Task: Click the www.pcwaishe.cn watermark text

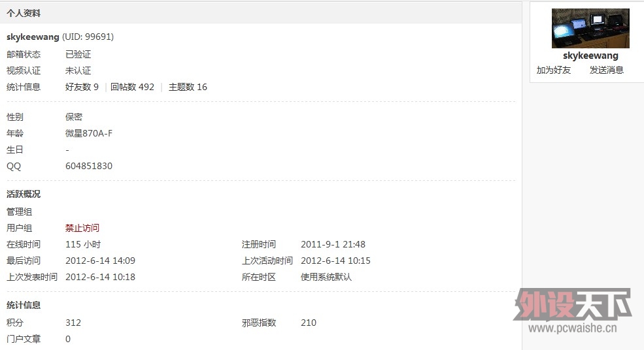Action: tap(573, 328)
